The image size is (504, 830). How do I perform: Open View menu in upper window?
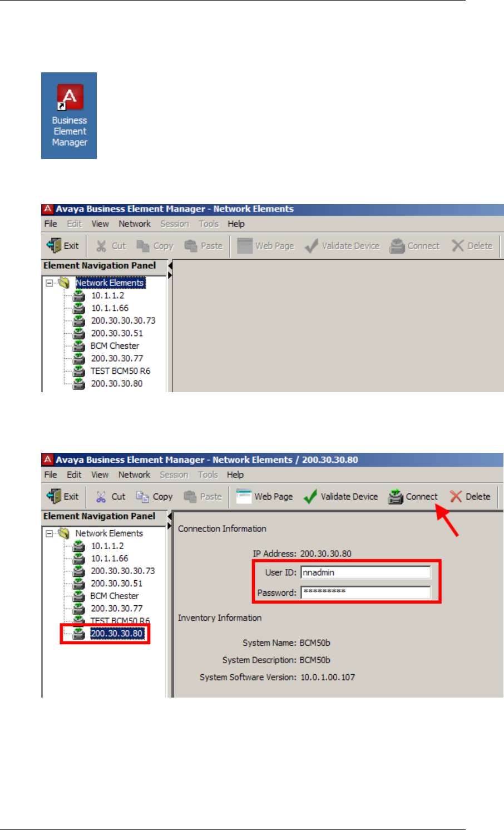100,224
